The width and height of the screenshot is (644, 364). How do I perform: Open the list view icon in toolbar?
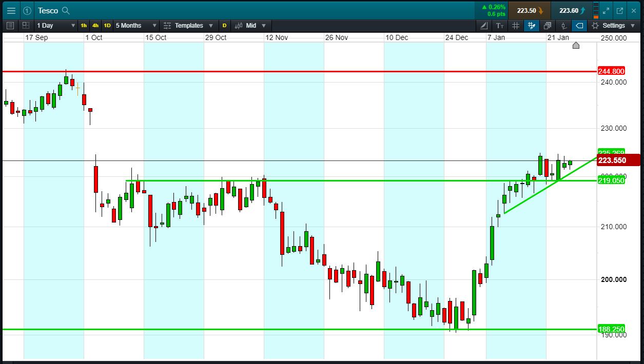[x=10, y=25]
